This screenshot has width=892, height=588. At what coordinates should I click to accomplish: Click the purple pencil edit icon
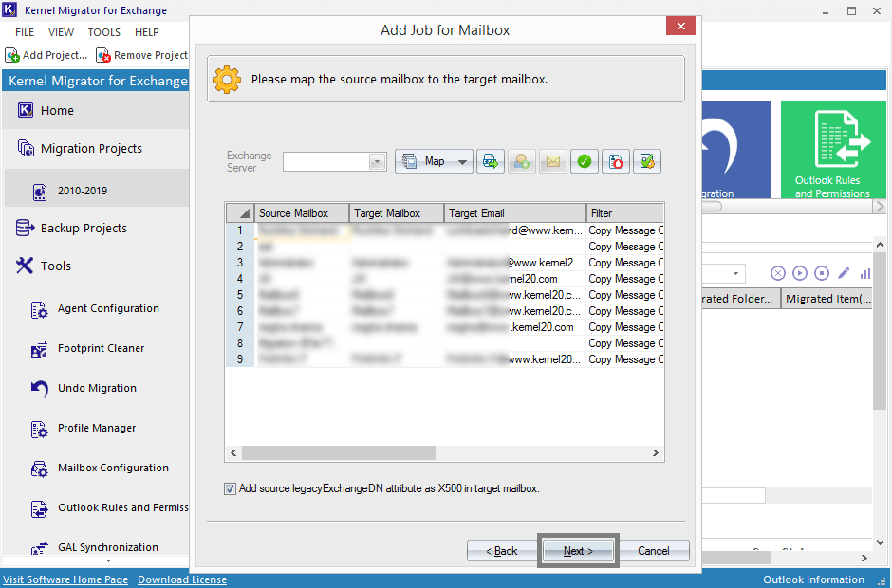[x=844, y=273]
